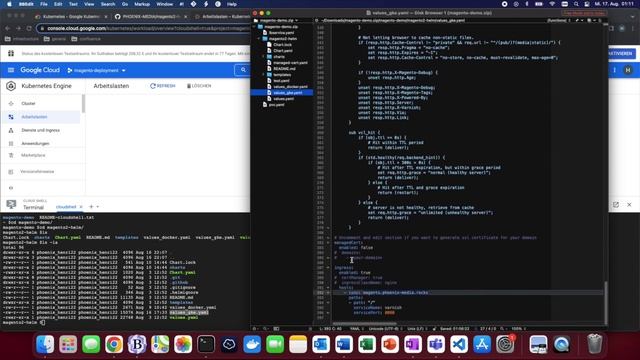Viewport: 640px width, 360px height.
Task: Click the Chrome address bar URL field
Action: tap(143, 28)
